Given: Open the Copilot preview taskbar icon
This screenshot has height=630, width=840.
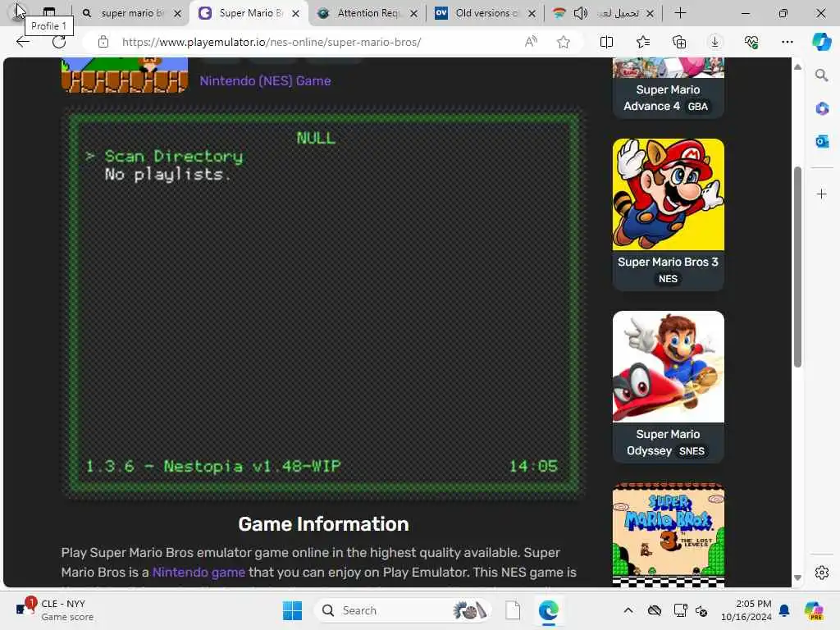Looking at the screenshot, I should (814, 610).
